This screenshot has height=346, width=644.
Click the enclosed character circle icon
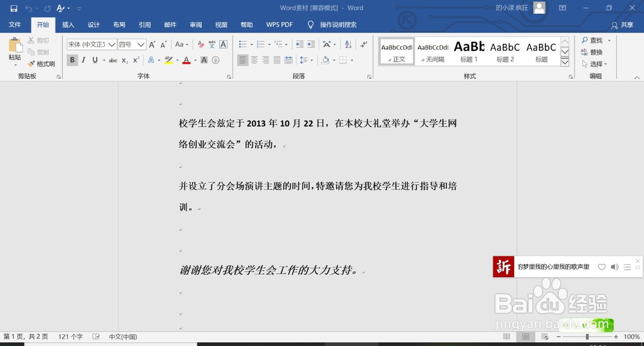(216, 61)
